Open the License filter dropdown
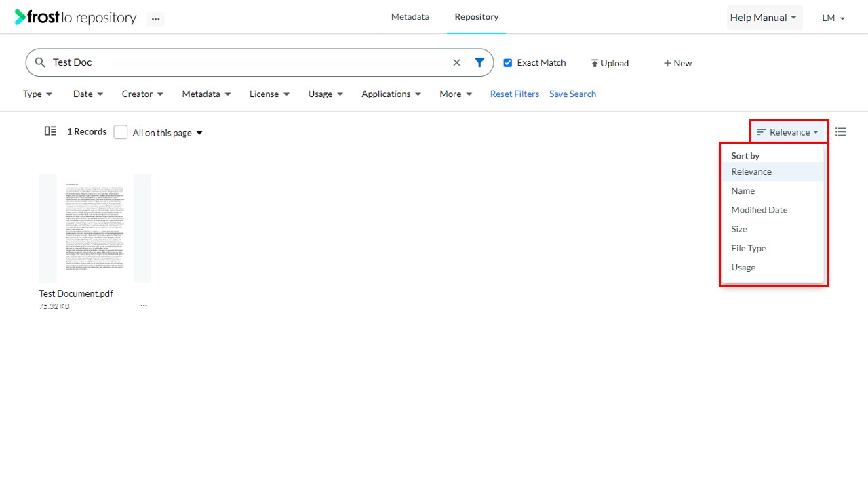This screenshot has height=488, width=868. [x=269, y=94]
